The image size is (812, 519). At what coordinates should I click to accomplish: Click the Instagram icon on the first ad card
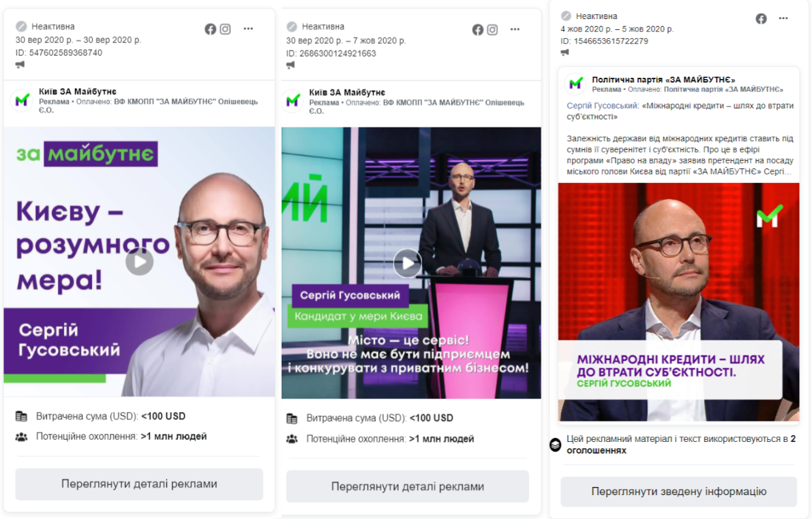point(225,29)
